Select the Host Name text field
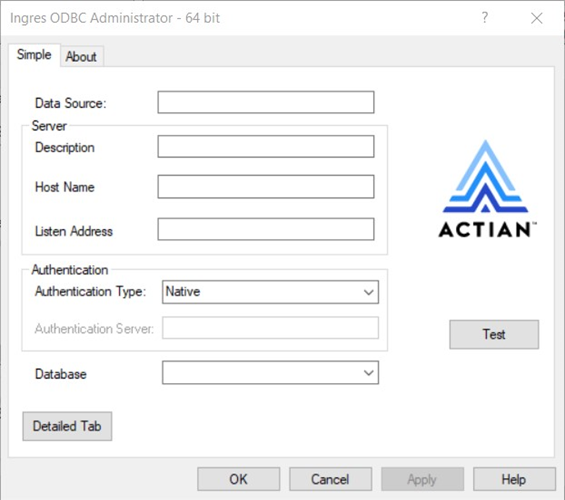The width and height of the screenshot is (565, 500). click(266, 187)
